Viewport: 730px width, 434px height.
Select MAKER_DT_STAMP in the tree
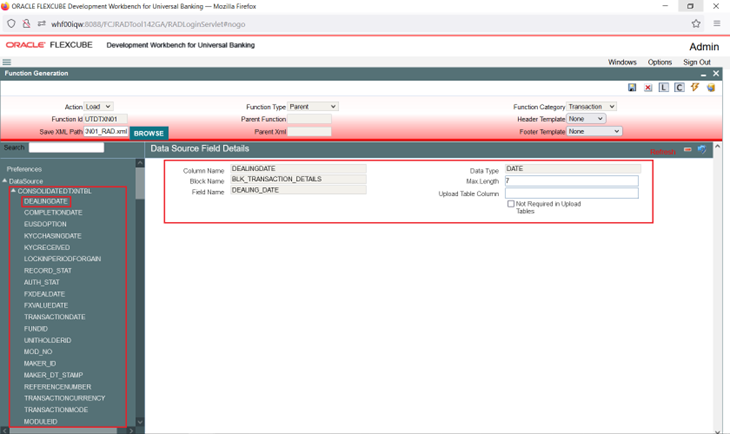(54, 375)
